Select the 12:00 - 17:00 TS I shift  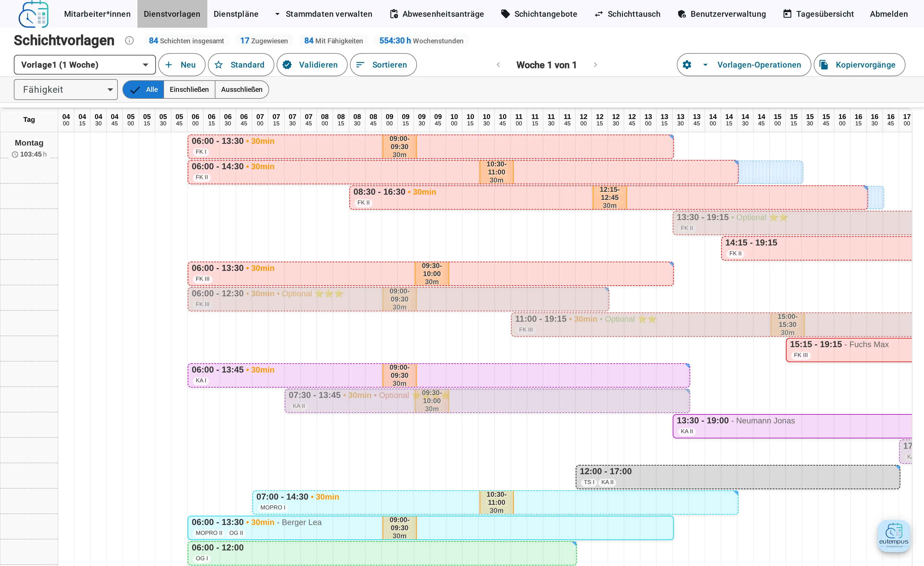pyautogui.click(x=738, y=477)
